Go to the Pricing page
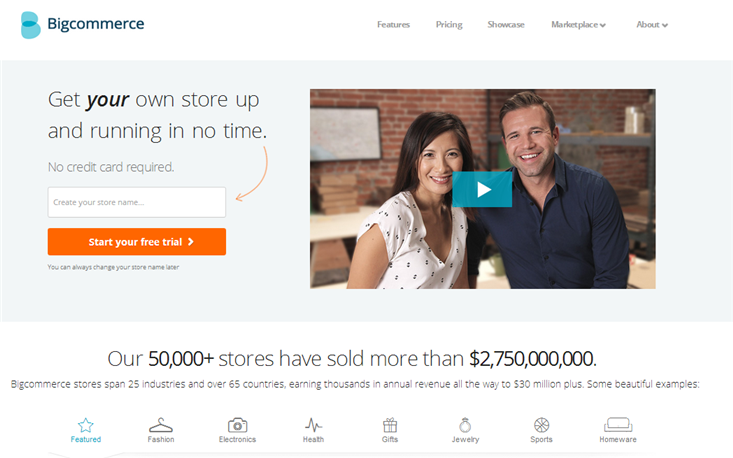733x458 pixels. (x=449, y=25)
